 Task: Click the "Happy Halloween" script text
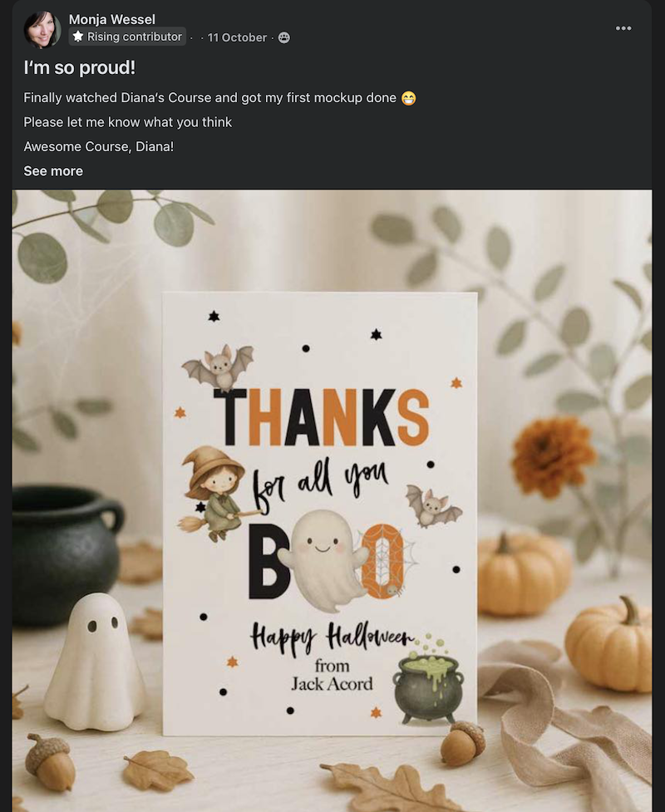point(332,638)
